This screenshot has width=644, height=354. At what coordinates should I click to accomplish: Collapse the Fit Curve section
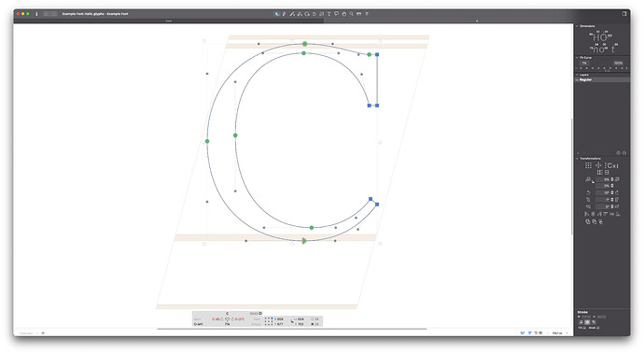pyautogui.click(x=577, y=58)
